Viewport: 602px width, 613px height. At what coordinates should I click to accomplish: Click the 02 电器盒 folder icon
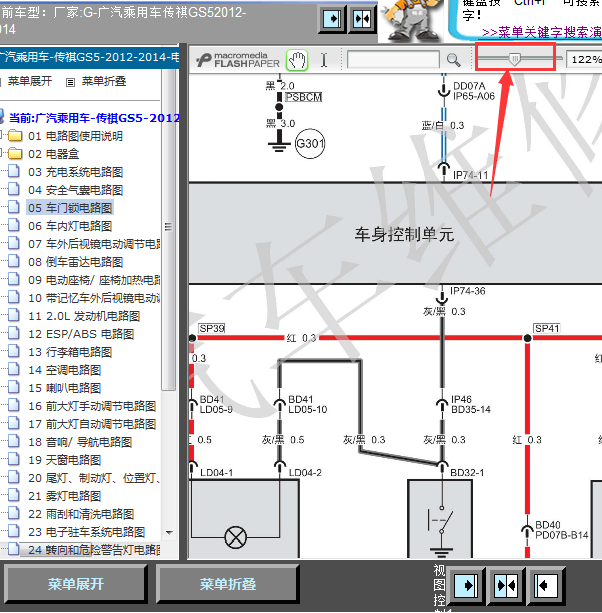pos(15,153)
